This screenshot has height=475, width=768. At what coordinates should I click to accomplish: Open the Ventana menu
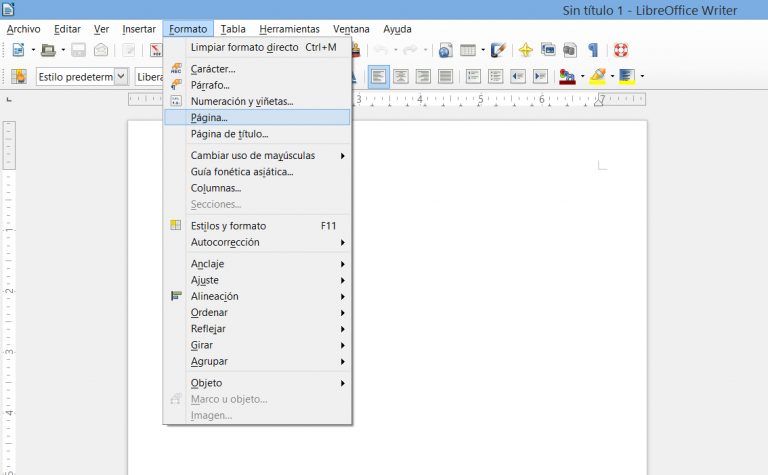351,29
